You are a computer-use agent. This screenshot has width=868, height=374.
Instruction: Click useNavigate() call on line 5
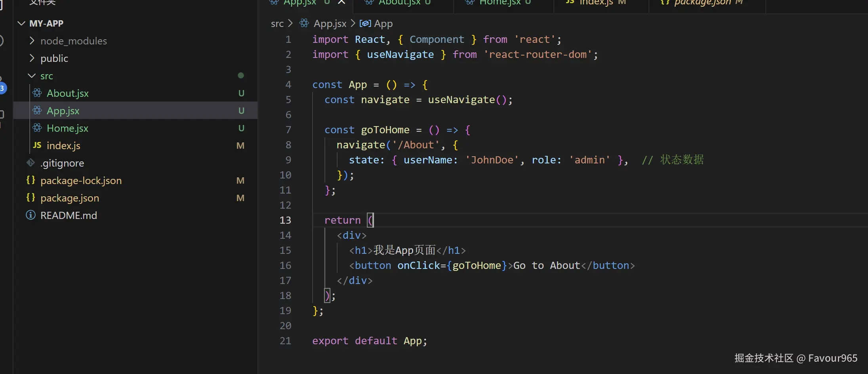pyautogui.click(x=467, y=100)
